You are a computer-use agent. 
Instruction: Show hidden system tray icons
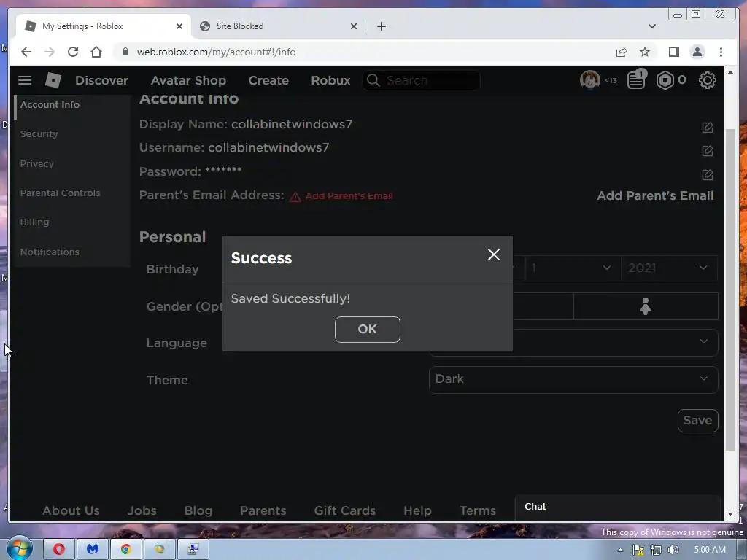coord(620,550)
